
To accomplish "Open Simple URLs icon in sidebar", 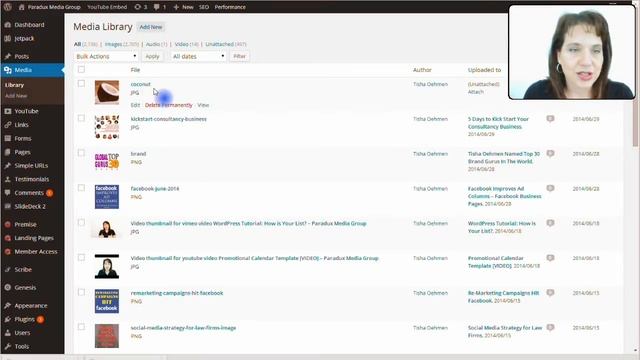I will click(8, 166).
